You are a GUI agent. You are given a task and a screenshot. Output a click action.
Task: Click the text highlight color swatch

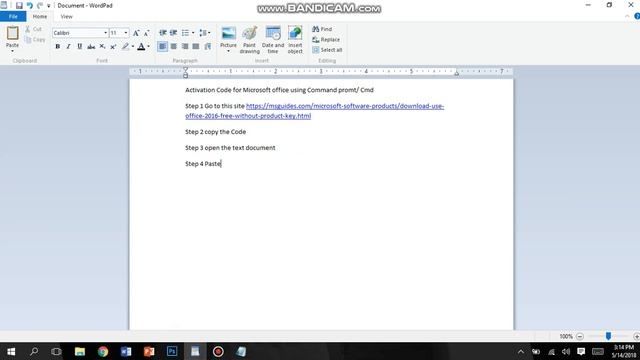coord(126,47)
